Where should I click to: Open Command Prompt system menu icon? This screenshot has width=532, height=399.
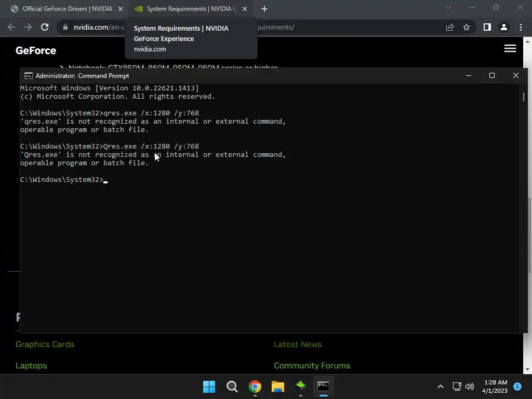(x=29, y=76)
